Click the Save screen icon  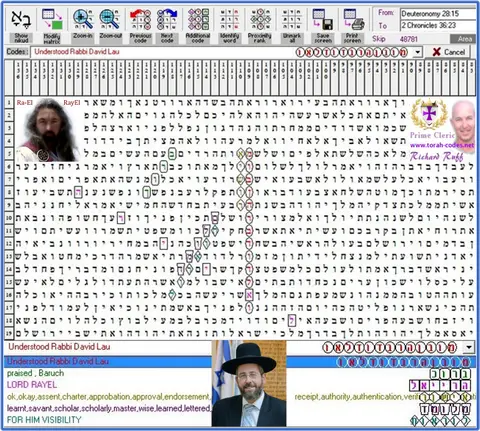point(323,19)
